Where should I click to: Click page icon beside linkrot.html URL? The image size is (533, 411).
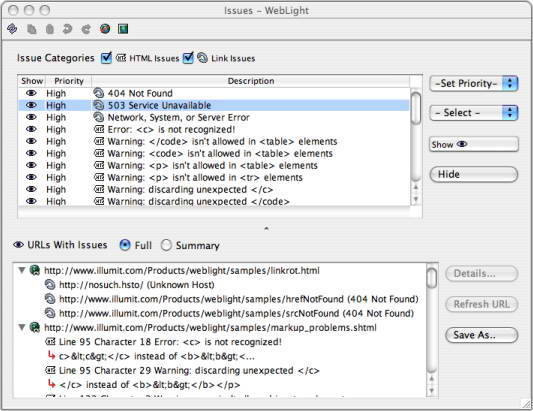coord(35,271)
